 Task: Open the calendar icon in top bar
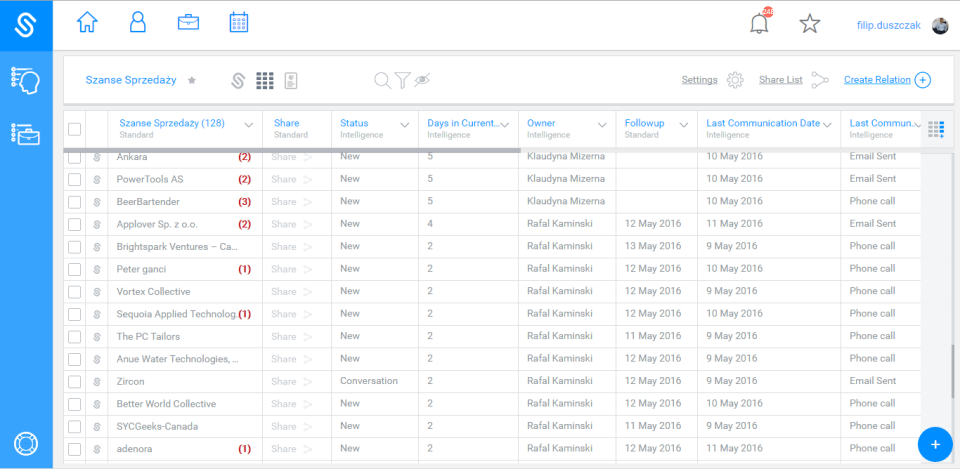[x=238, y=23]
